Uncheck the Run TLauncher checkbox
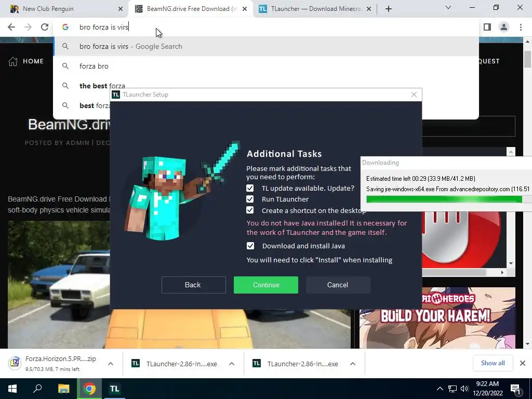The width and height of the screenshot is (532, 399). 250,199
